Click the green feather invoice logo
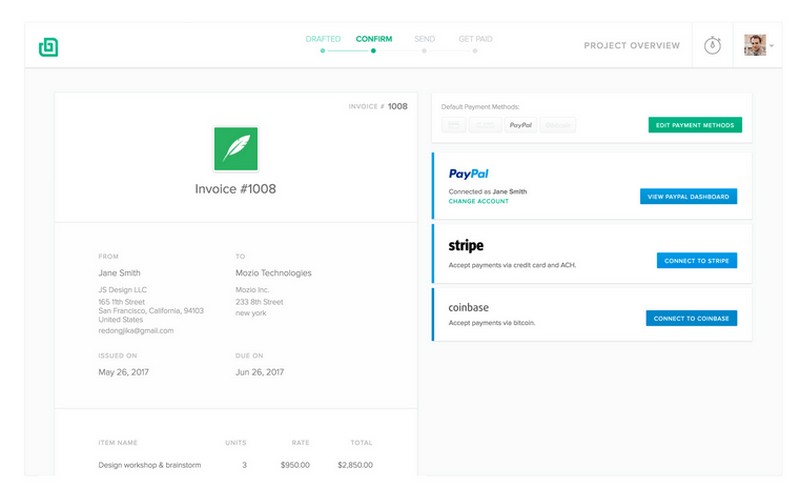Screen dimensions: 800x488 click(236, 149)
